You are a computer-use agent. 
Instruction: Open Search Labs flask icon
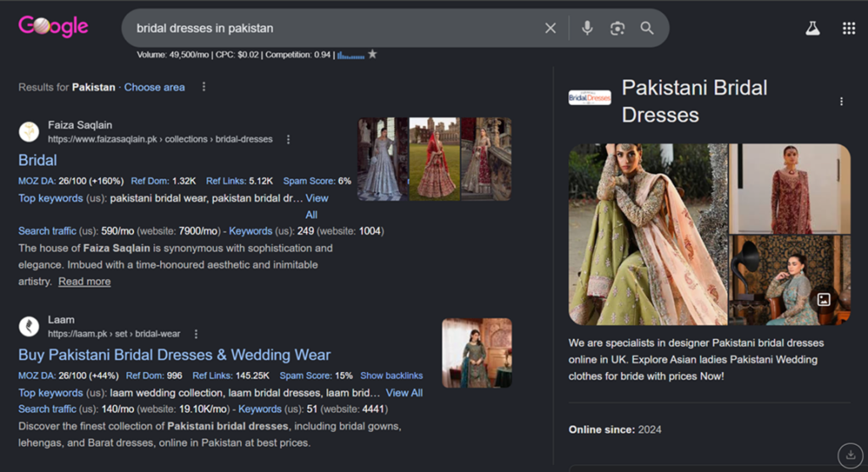pos(812,28)
